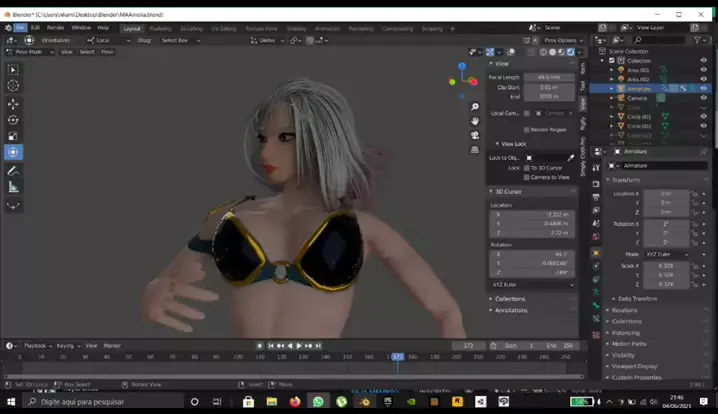Select the Transform tool
This screenshot has width=718, height=414.
[x=13, y=152]
